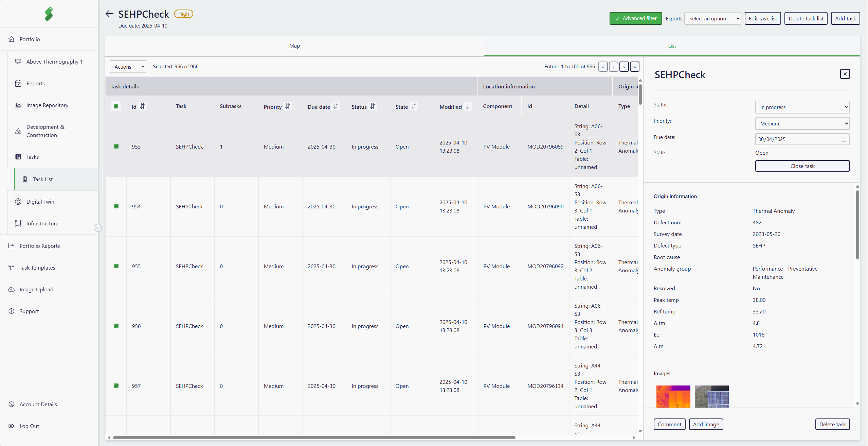Close the SEHPCheck detail panel

click(845, 74)
